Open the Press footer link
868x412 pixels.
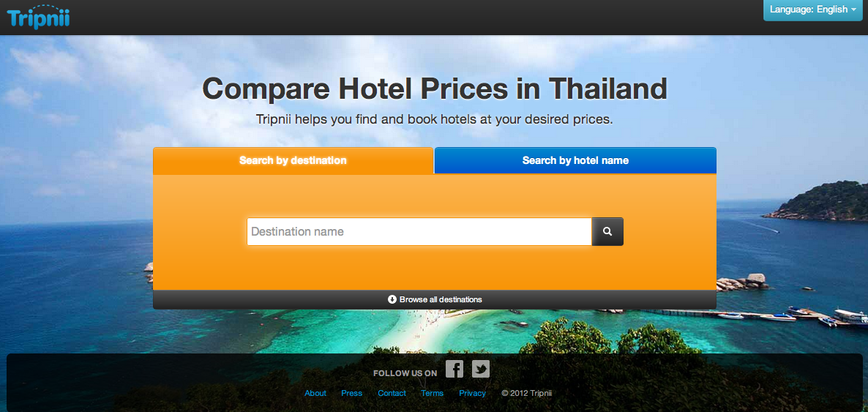(351, 393)
